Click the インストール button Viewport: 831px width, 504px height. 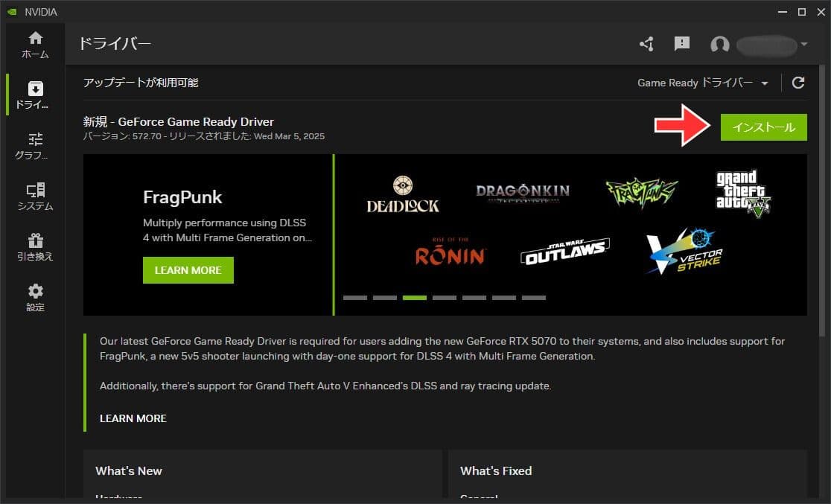point(763,127)
